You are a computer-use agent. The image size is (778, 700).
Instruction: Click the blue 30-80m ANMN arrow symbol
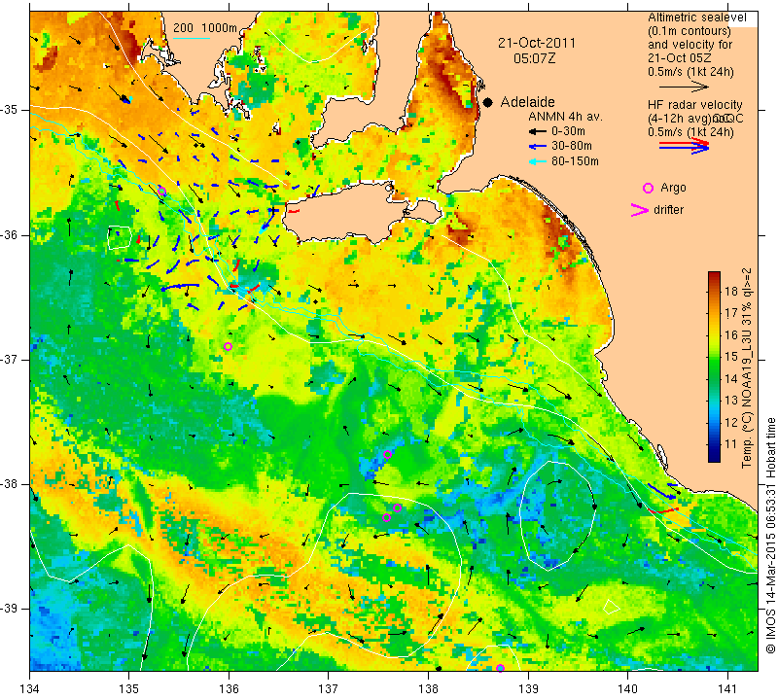point(537,147)
